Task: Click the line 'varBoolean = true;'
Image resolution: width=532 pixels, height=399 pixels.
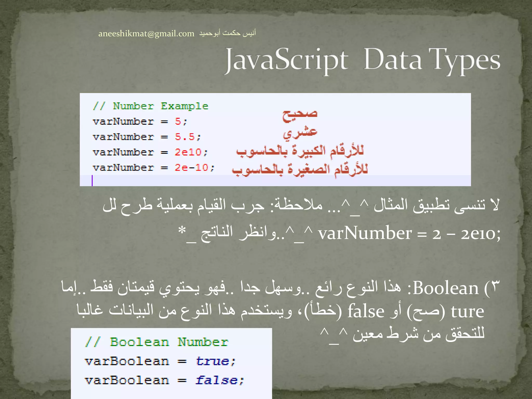Action: 160,361
